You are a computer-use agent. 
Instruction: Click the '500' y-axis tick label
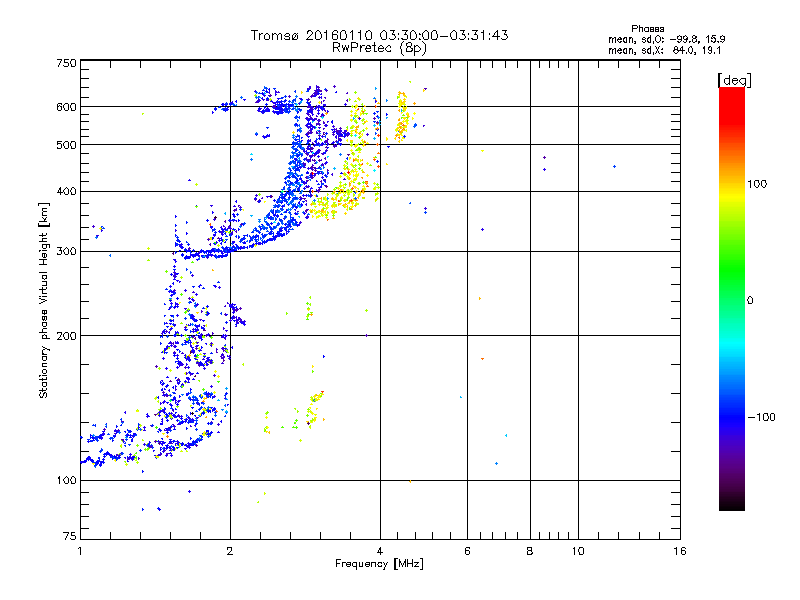coord(66,145)
